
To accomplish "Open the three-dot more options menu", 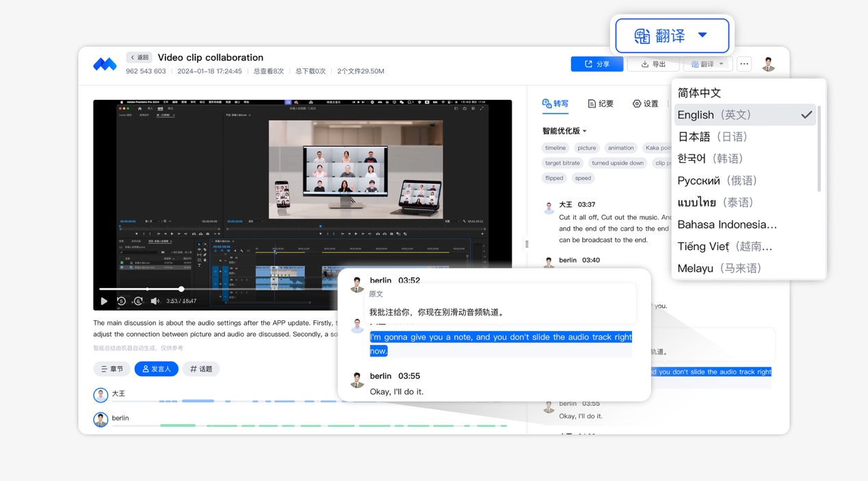I will click(x=744, y=64).
